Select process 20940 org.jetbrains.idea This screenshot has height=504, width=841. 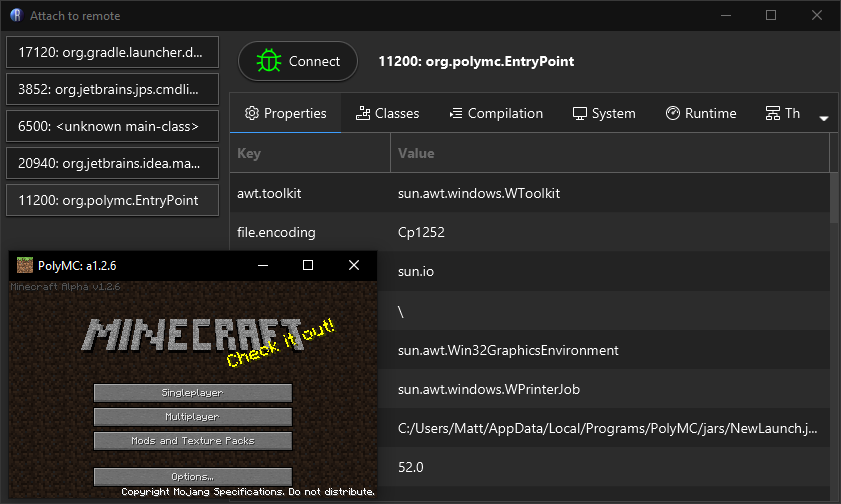coord(111,163)
